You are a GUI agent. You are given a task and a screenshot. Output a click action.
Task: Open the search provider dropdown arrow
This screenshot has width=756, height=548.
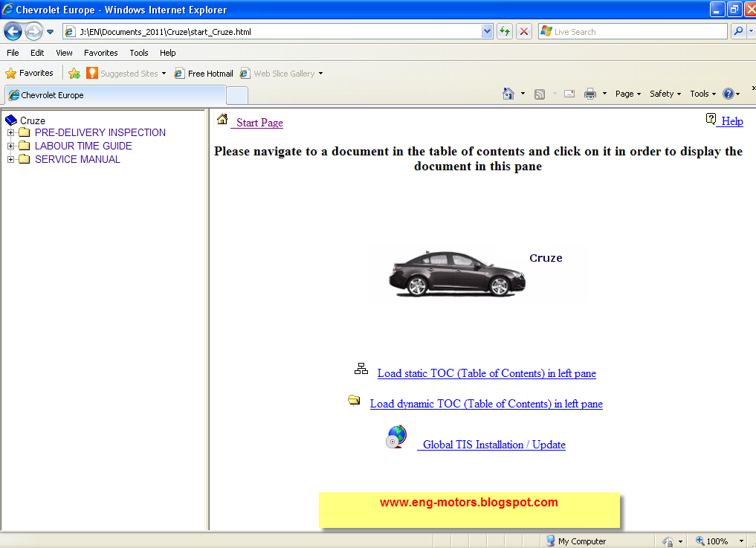[x=752, y=32]
